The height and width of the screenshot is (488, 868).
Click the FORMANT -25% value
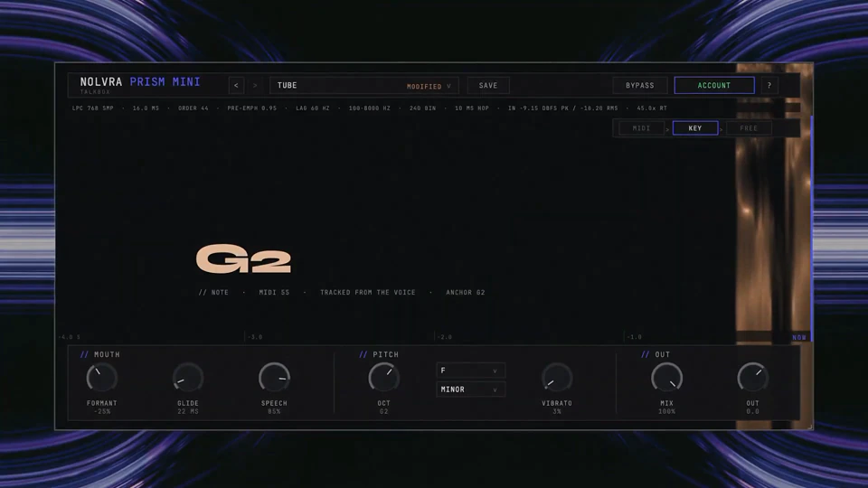102,412
